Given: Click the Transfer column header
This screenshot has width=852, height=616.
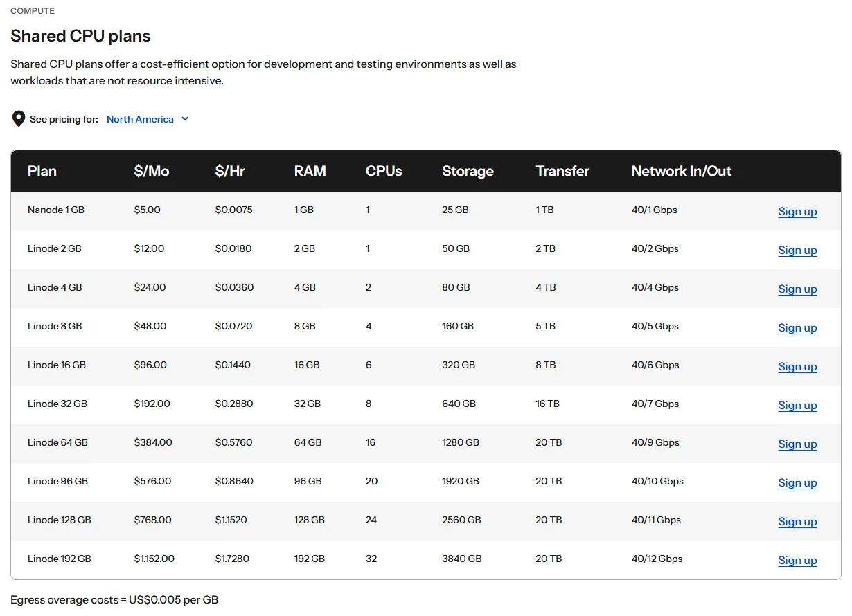Looking at the screenshot, I should click(x=562, y=171).
